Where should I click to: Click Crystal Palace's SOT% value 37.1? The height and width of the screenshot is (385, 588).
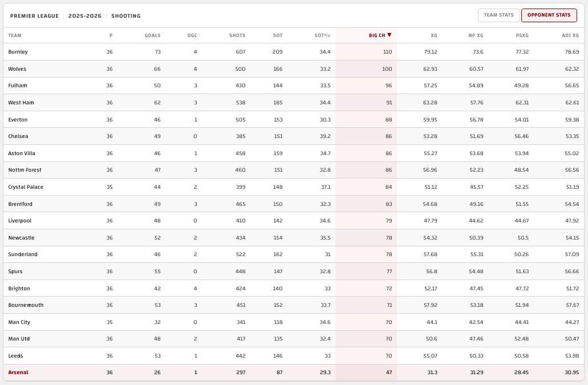[x=326, y=187]
